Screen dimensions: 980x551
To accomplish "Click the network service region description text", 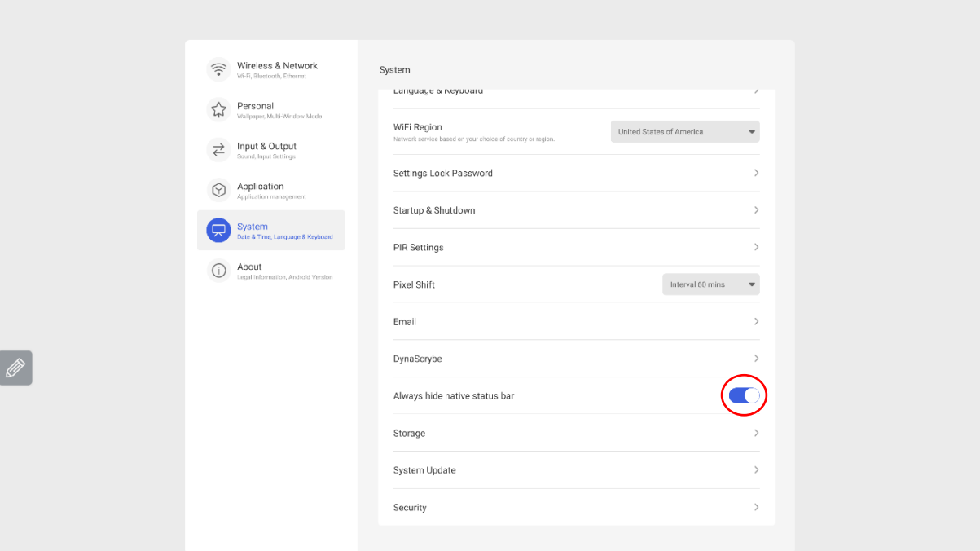I will point(474,139).
